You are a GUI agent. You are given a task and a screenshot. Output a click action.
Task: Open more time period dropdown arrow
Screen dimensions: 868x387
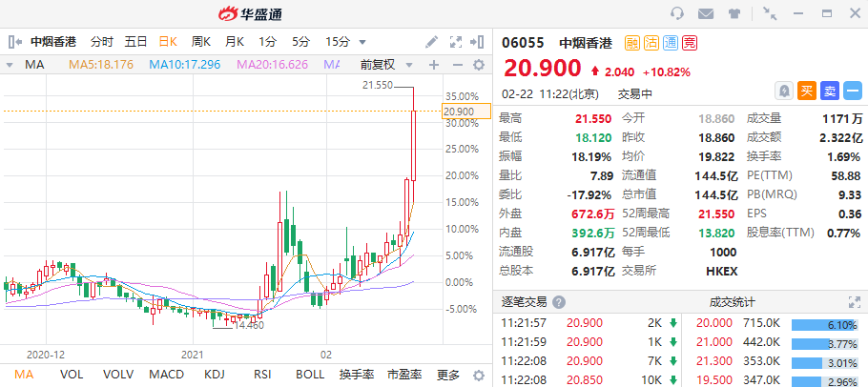pos(362,42)
